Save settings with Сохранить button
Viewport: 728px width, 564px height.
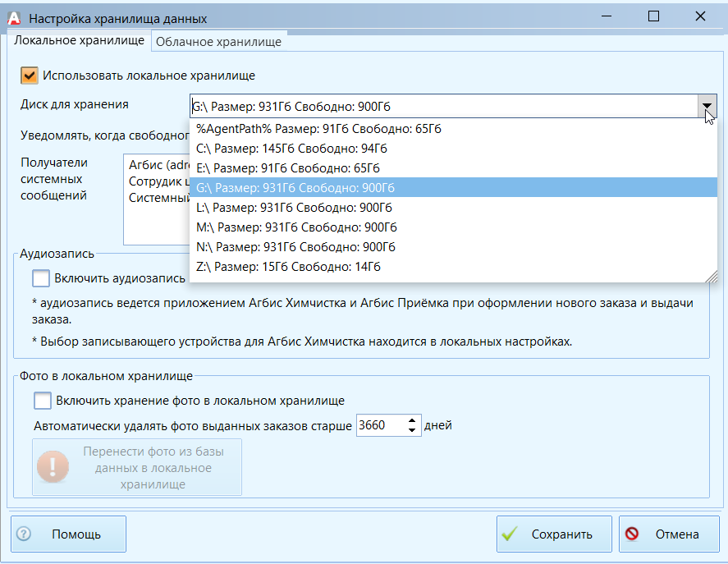[554, 534]
